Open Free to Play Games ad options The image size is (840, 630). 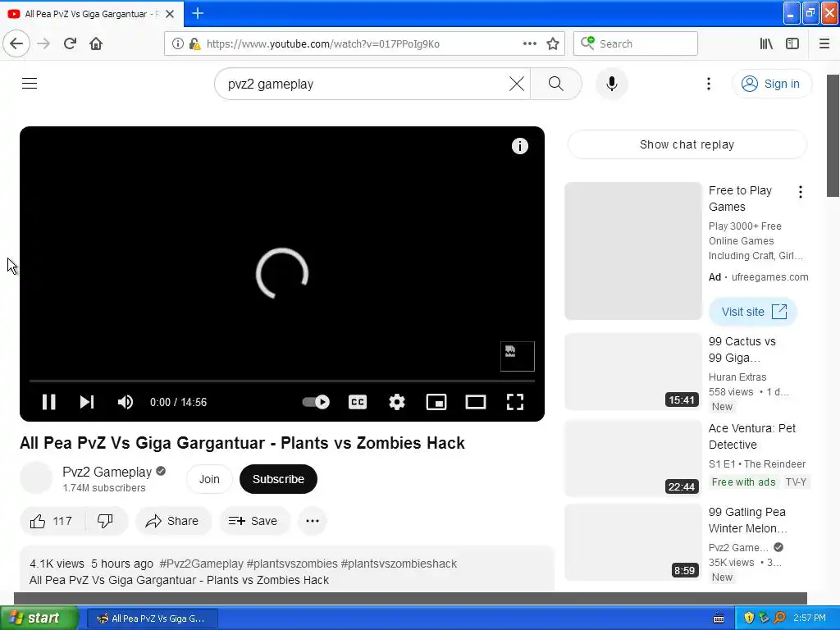pyautogui.click(x=800, y=192)
